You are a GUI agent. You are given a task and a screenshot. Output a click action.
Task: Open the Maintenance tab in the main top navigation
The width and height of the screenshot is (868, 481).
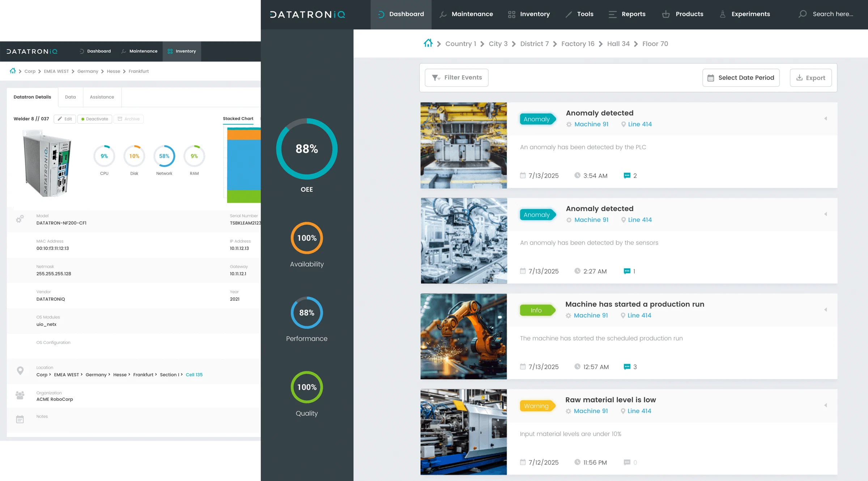(x=466, y=14)
